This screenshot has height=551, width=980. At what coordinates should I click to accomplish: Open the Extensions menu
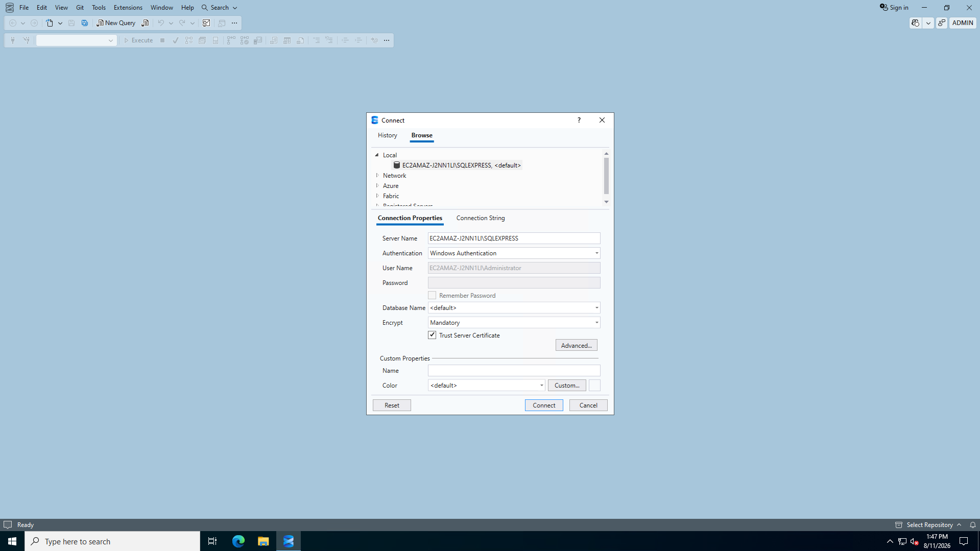(128, 8)
